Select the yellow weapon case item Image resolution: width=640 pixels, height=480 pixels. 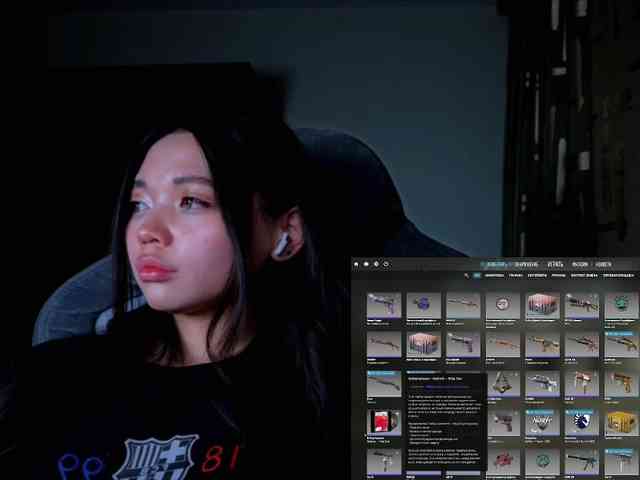click(x=620, y=422)
